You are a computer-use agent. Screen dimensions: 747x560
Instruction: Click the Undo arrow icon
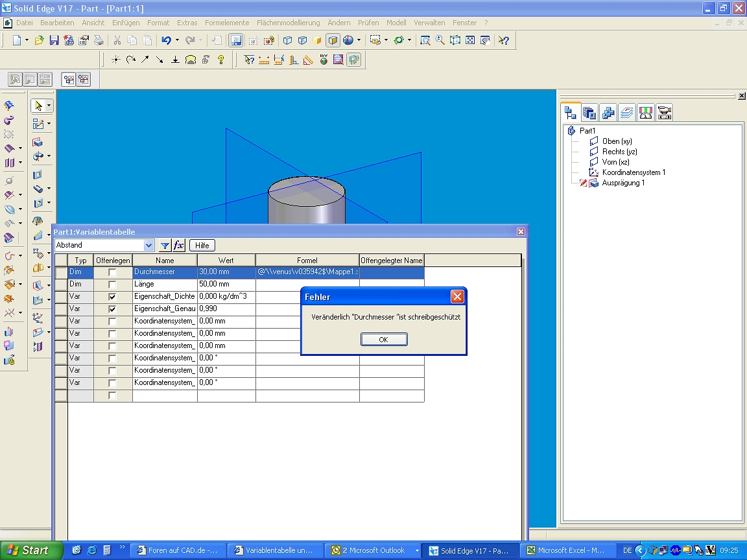coord(166,40)
